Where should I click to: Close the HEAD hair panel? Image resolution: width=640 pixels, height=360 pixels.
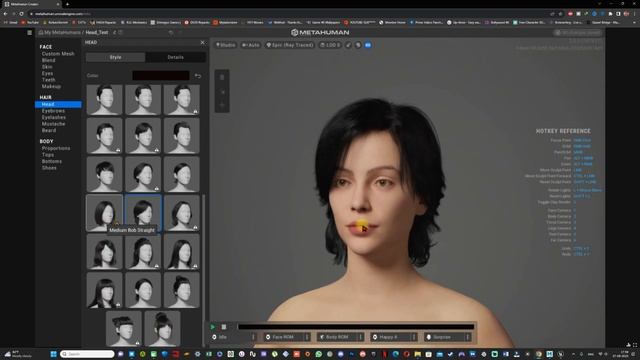202,42
